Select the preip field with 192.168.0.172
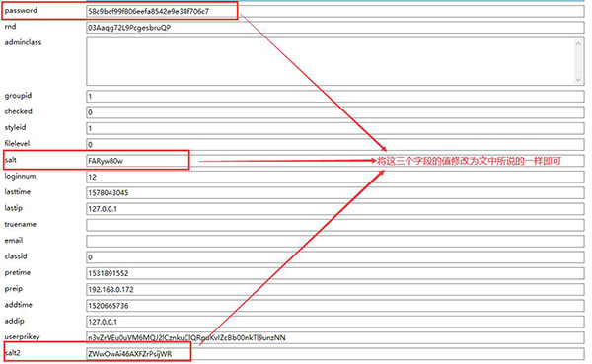Image resolution: width=592 pixels, height=364 pixels. (335, 290)
